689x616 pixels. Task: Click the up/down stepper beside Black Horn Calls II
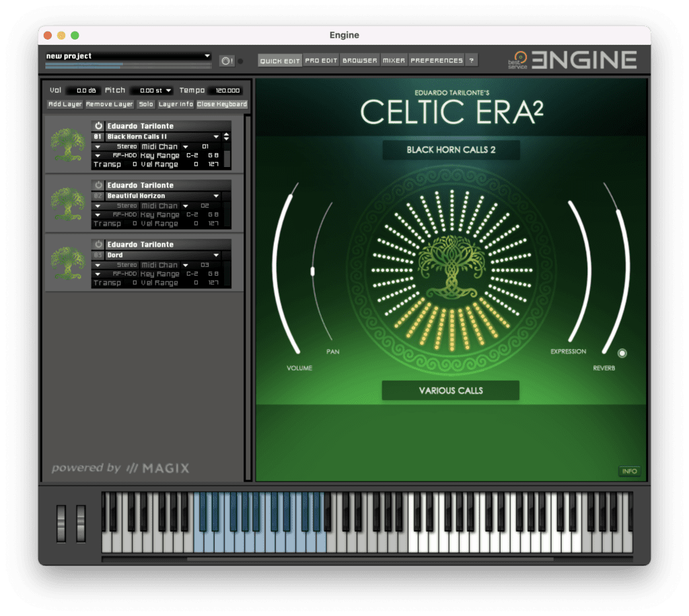[x=226, y=137]
